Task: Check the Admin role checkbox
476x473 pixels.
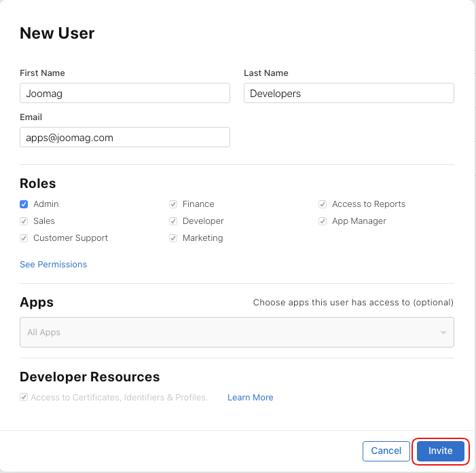Action: (24, 204)
